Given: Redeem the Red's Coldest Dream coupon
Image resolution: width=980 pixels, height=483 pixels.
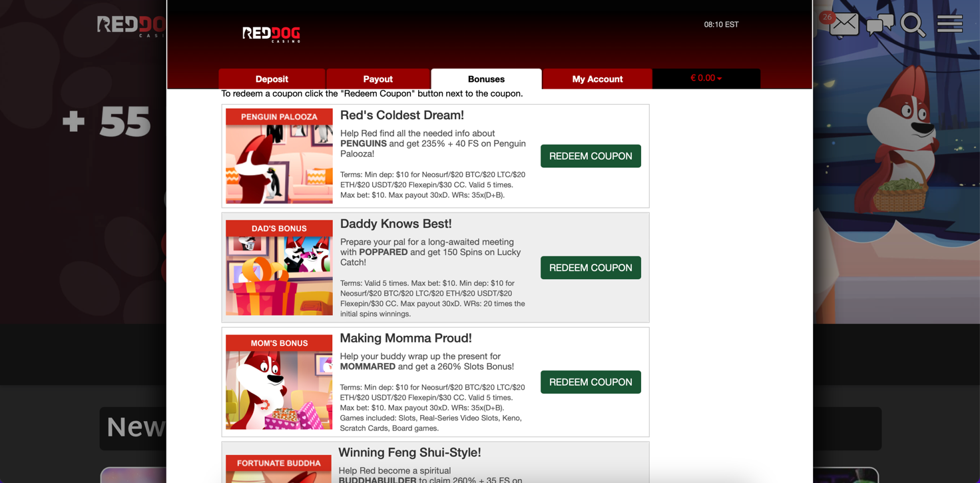Looking at the screenshot, I should (x=591, y=156).
